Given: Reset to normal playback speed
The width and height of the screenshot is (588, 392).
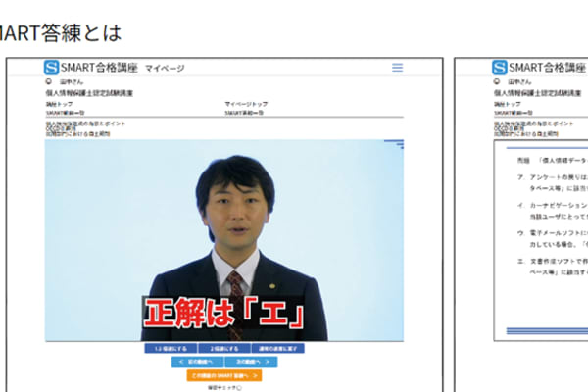Looking at the screenshot, I should [x=277, y=348].
